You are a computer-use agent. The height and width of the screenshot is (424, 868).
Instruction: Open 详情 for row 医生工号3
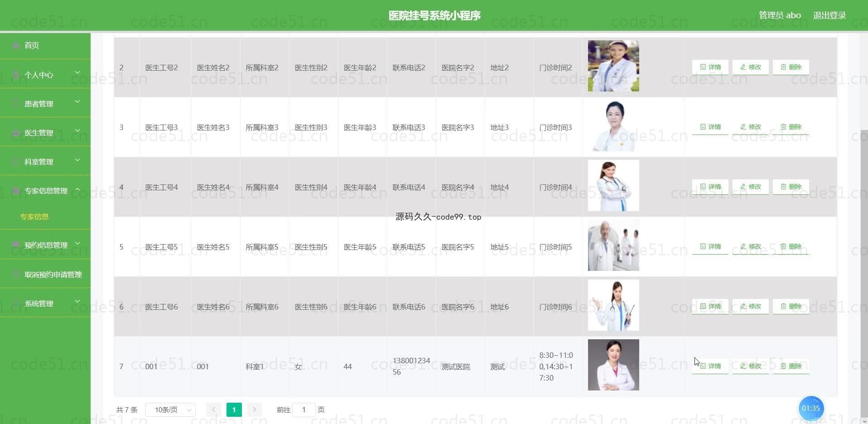click(x=710, y=127)
